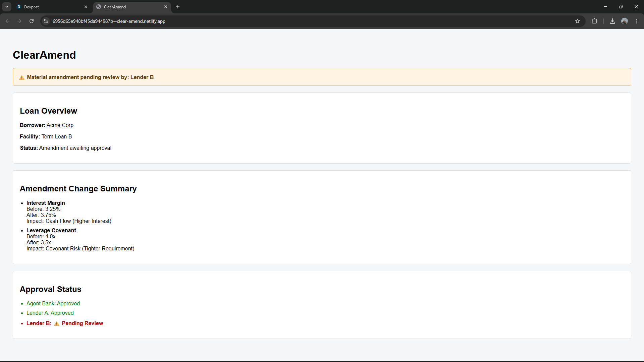Bookmark this page with star icon
This screenshot has height=362, width=644.
click(x=578, y=21)
